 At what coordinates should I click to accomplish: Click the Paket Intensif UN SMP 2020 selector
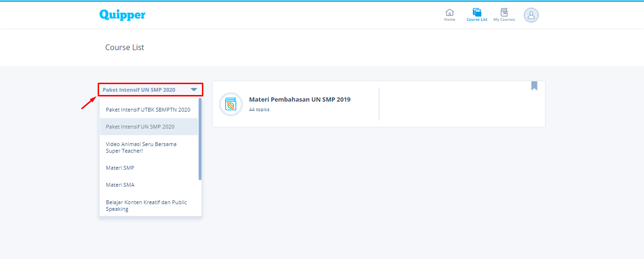click(139, 90)
